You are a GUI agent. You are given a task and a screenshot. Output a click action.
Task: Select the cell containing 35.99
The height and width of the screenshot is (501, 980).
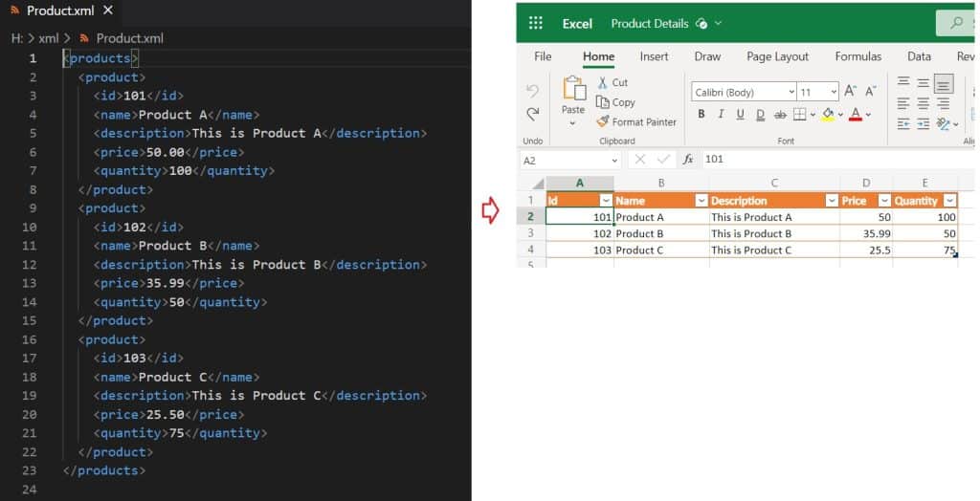[865, 233]
